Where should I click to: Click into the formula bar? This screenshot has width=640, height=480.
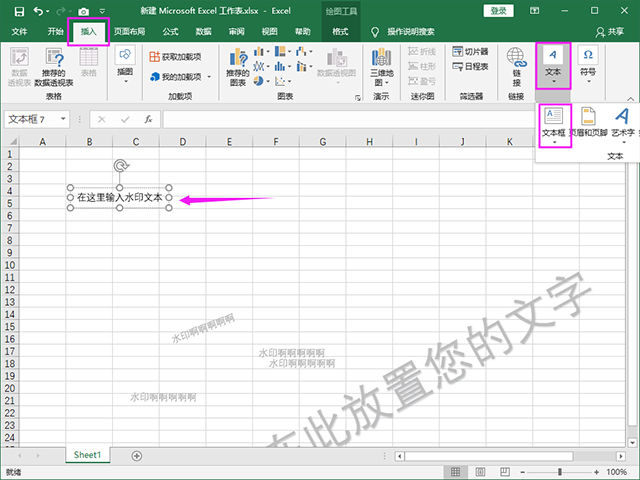pyautogui.click(x=349, y=119)
